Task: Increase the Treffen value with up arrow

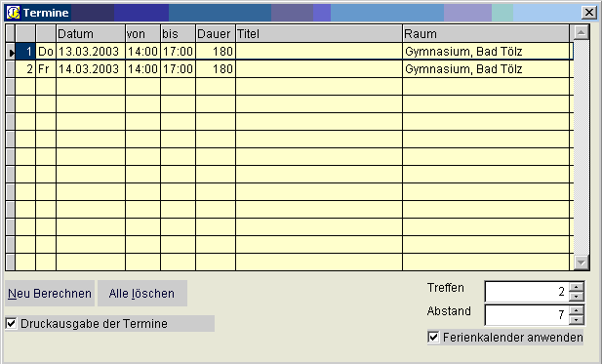Action: click(577, 287)
